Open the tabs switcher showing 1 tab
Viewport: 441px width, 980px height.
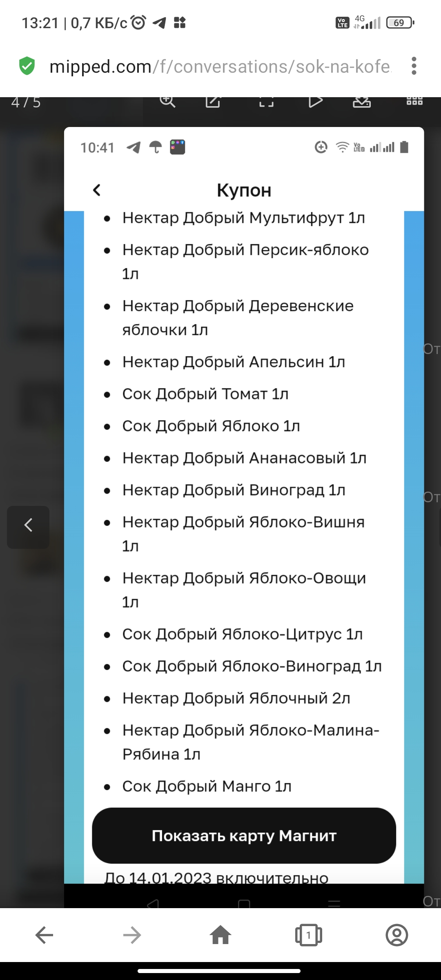coord(309,935)
